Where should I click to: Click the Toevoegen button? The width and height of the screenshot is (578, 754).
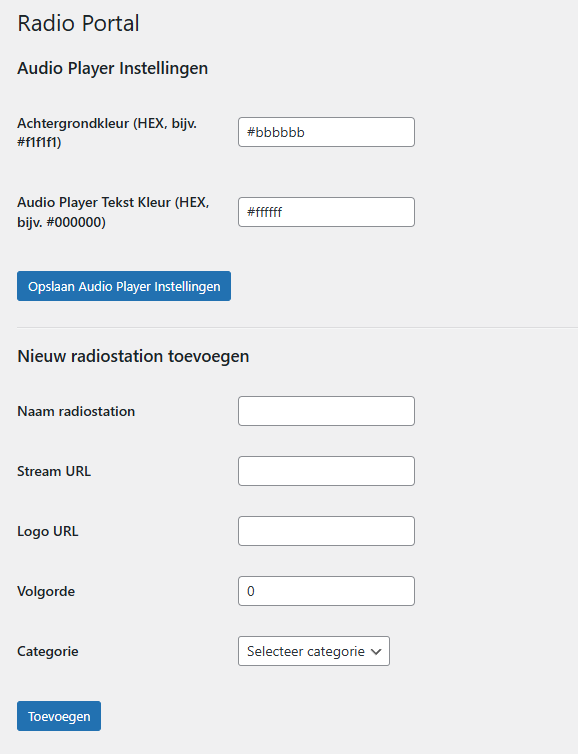point(59,716)
